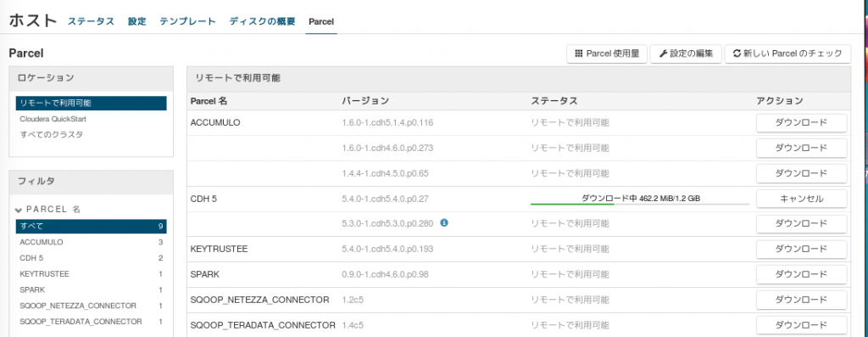Viewport: 868px width, 337px height.
Task: Click version text 0.9.0-1.cdh4.6.0.p0.98
Action: 386,274
